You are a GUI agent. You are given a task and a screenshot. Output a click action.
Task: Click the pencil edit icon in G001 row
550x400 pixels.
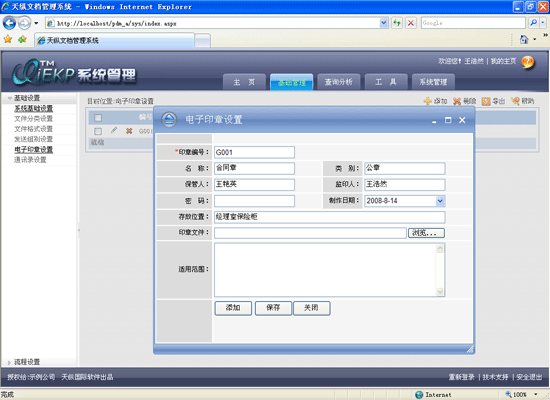114,131
